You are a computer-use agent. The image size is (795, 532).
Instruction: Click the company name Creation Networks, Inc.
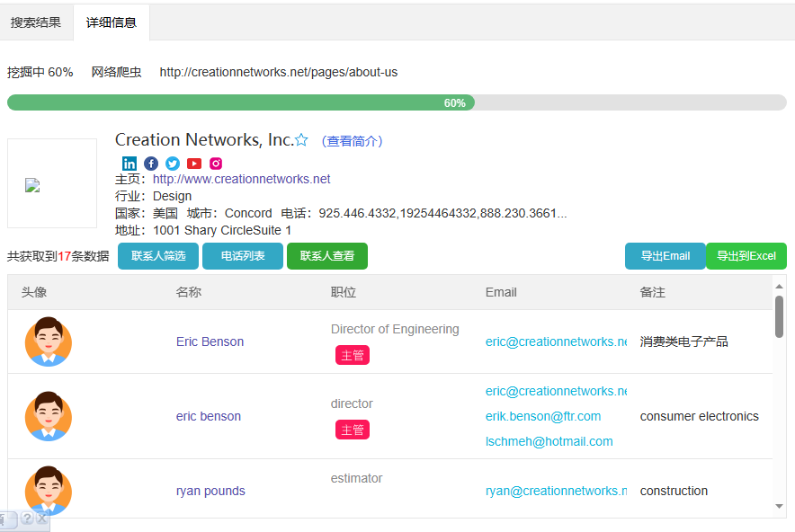coord(204,139)
